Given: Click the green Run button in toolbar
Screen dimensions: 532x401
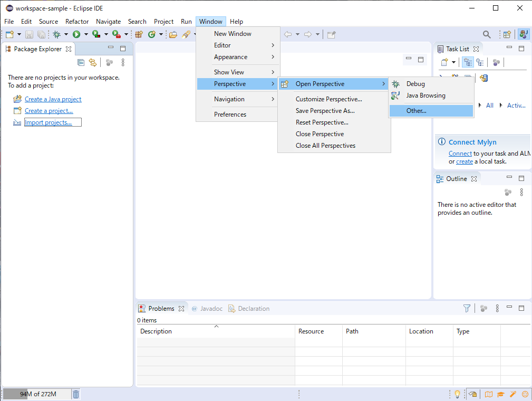Looking at the screenshot, I should tap(76, 34).
